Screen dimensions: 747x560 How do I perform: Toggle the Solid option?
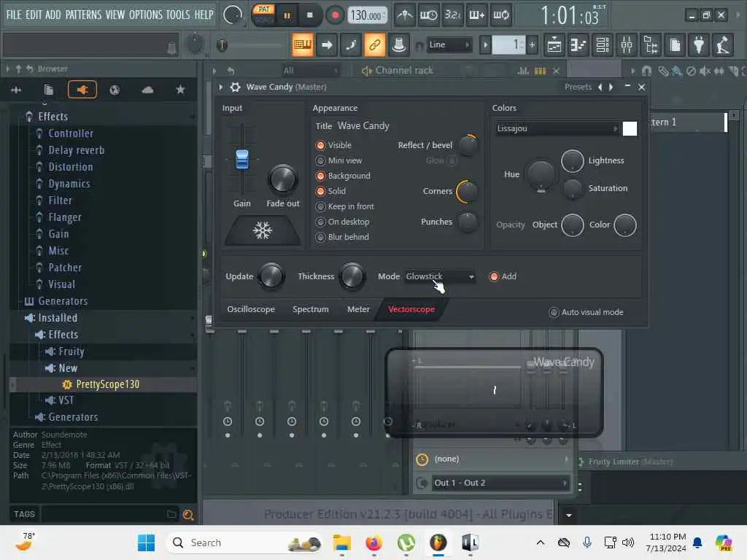click(x=330, y=191)
